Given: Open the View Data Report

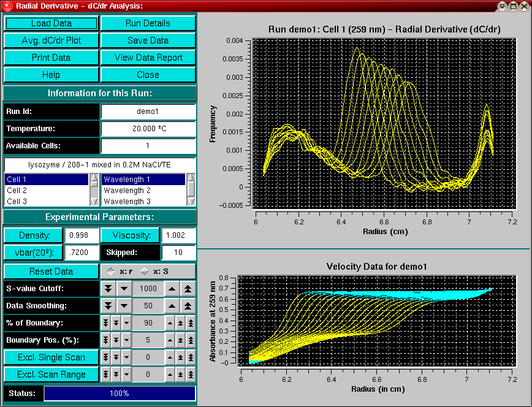Looking at the screenshot, I should (x=148, y=58).
